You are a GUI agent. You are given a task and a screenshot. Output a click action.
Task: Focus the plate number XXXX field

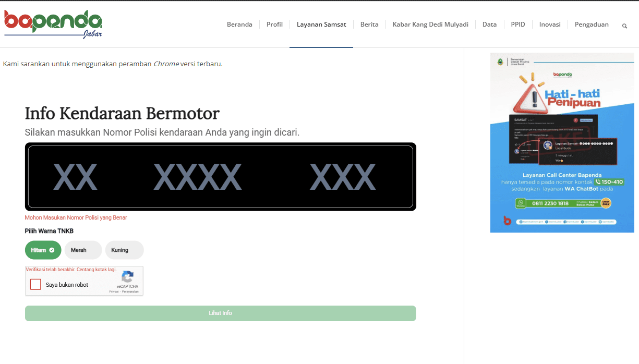[197, 177]
